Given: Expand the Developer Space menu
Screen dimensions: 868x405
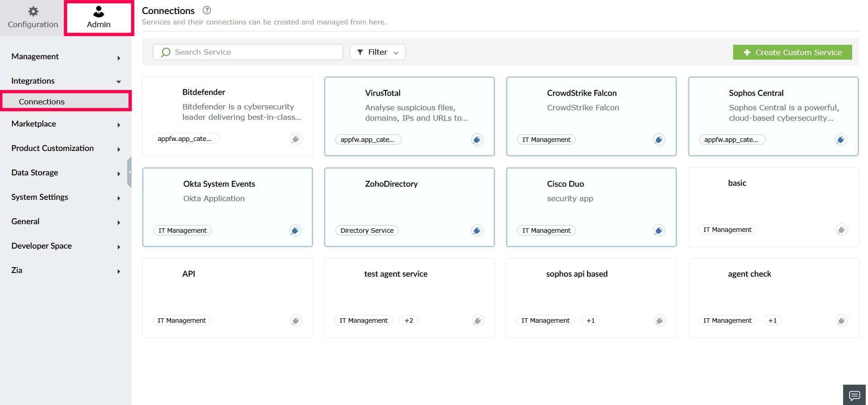Looking at the screenshot, I should pos(66,246).
